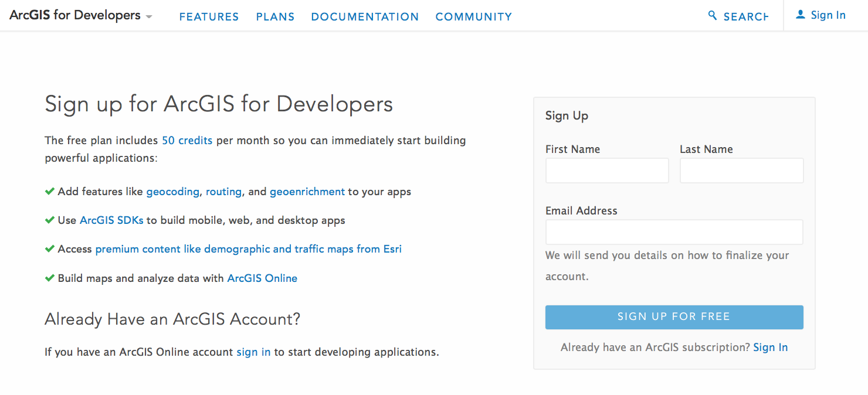Viewport: 868px width, 395px height.
Task: Click the Sign Up form heading
Action: pos(567,116)
